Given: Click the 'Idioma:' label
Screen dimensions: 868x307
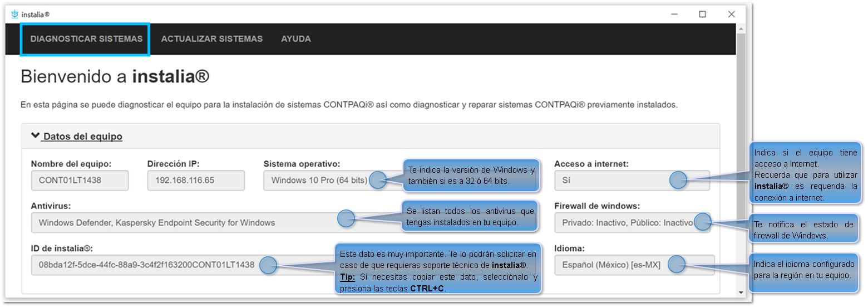Looking at the screenshot, I should coord(570,248).
